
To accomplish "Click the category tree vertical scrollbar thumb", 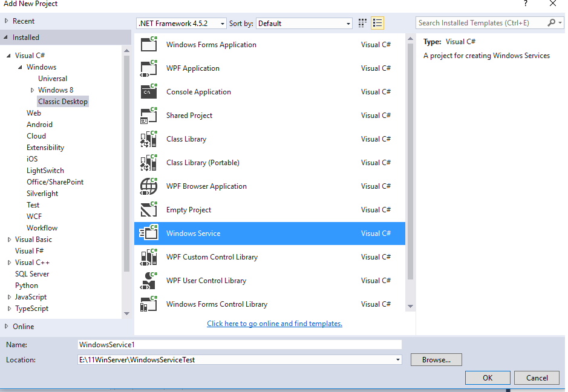I will click(126, 163).
